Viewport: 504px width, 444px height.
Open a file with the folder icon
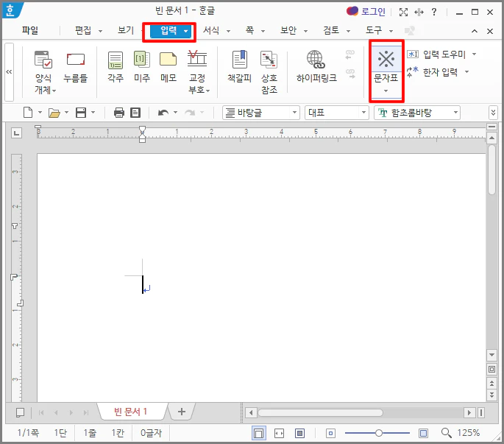click(x=54, y=113)
